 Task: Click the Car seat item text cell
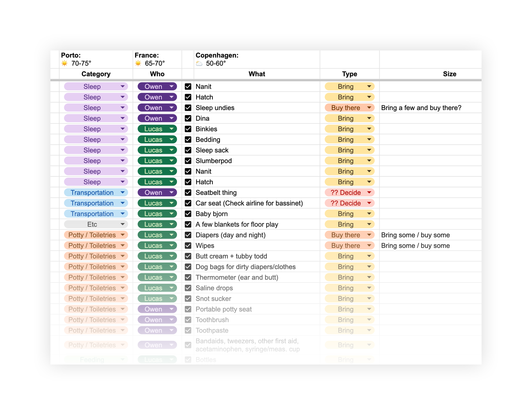pyautogui.click(x=249, y=203)
